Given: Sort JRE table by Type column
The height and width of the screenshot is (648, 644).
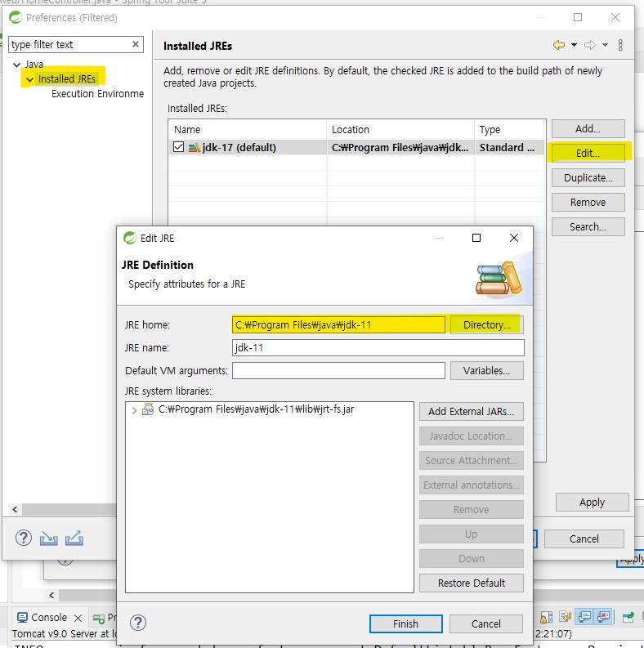Looking at the screenshot, I should (510, 130).
